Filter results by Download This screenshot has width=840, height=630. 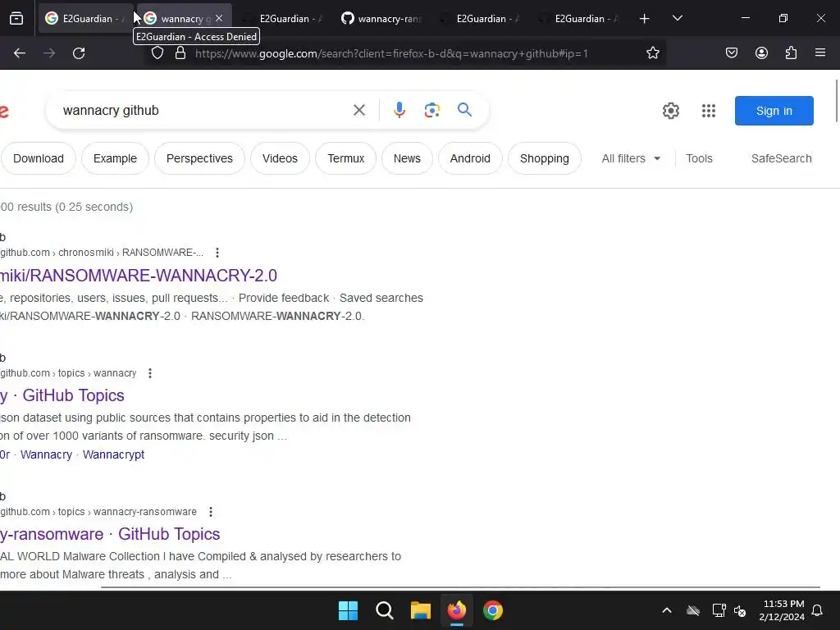[38, 158]
